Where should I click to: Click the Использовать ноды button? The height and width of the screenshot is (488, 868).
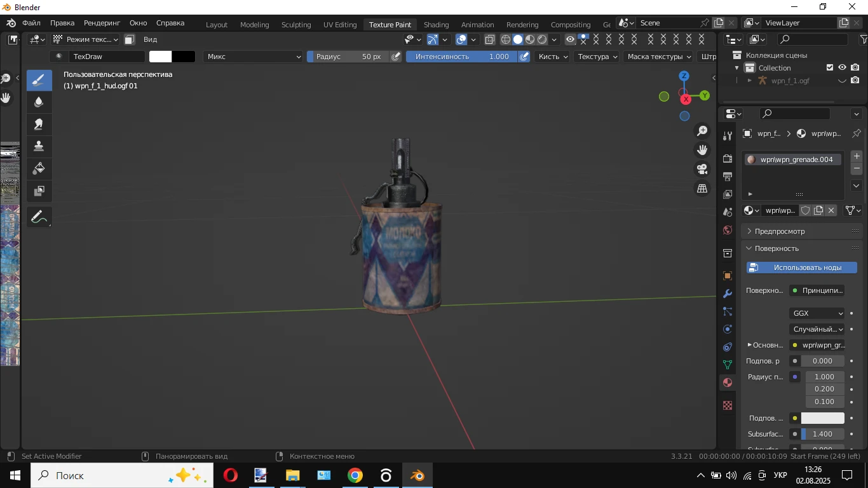coord(801,268)
